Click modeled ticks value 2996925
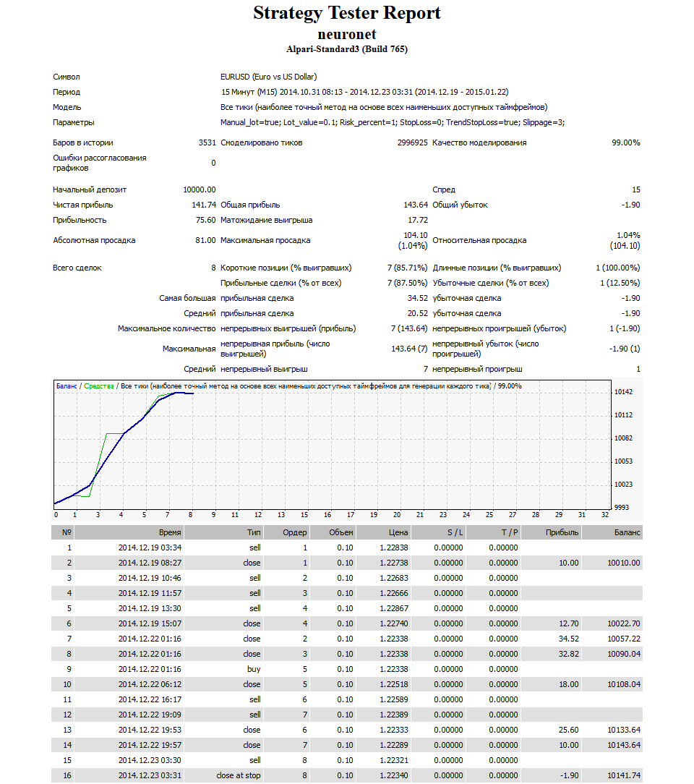The width and height of the screenshot is (694, 784). [412, 142]
